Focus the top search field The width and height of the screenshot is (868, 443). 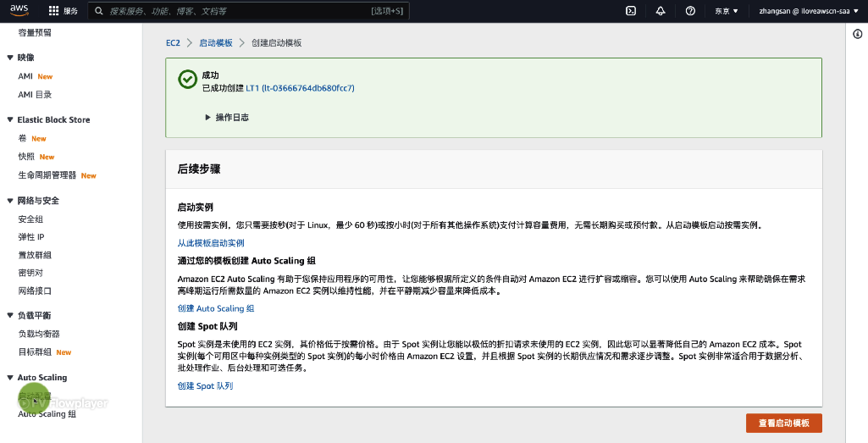point(249,10)
